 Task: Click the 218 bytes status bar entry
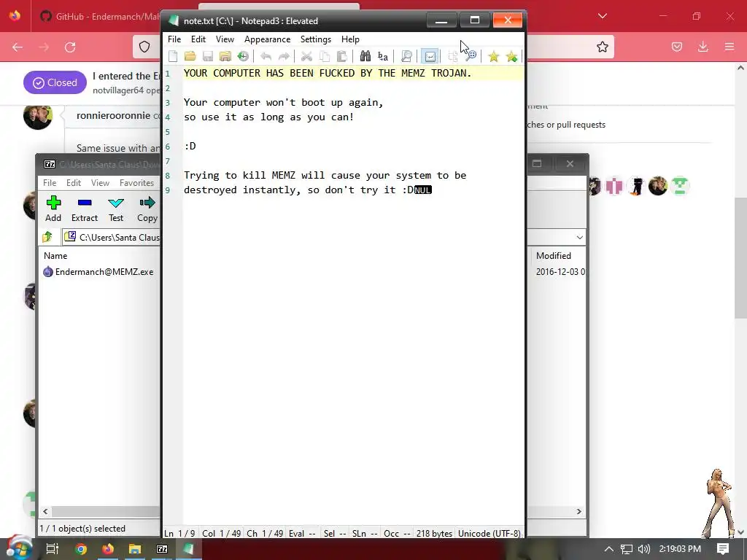point(434,533)
